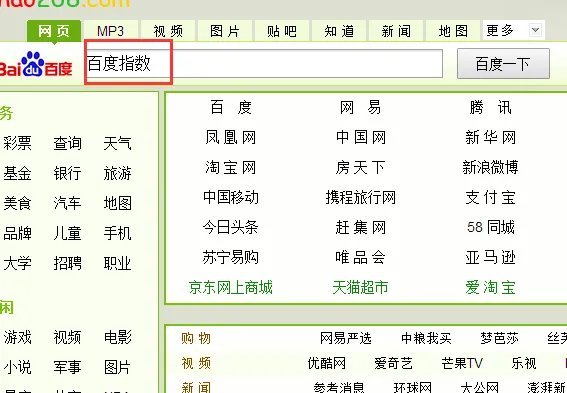Open the 网易 site link
Image resolution: width=567 pixels, height=393 pixels.
[360, 107]
